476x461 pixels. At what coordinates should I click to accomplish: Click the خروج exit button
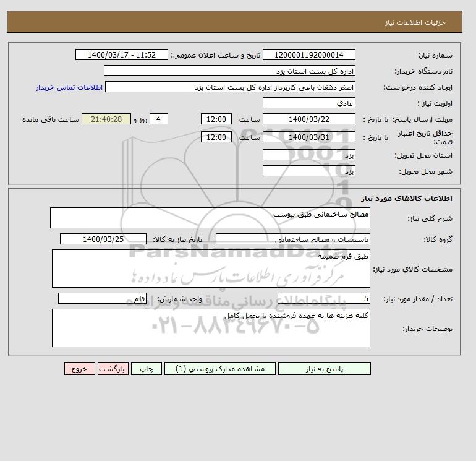click(80, 369)
